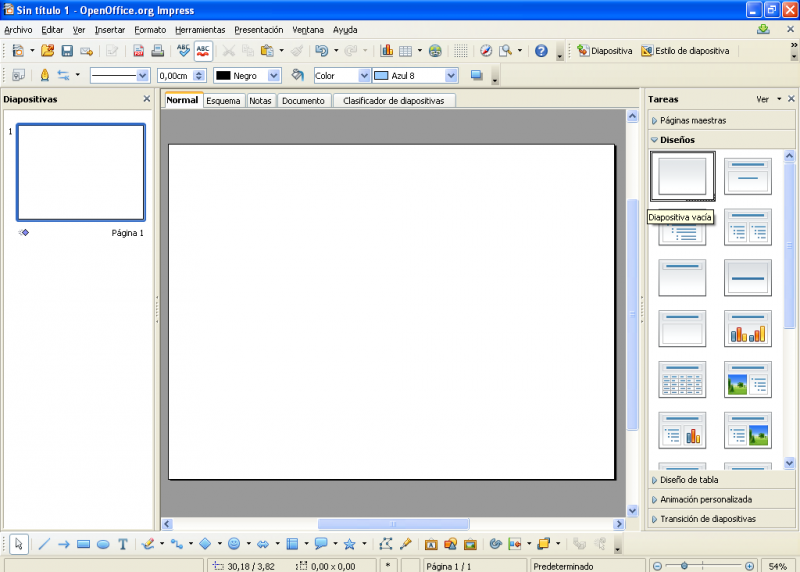Select the Ellipse drawing tool
The width and height of the screenshot is (800, 572).
[102, 544]
